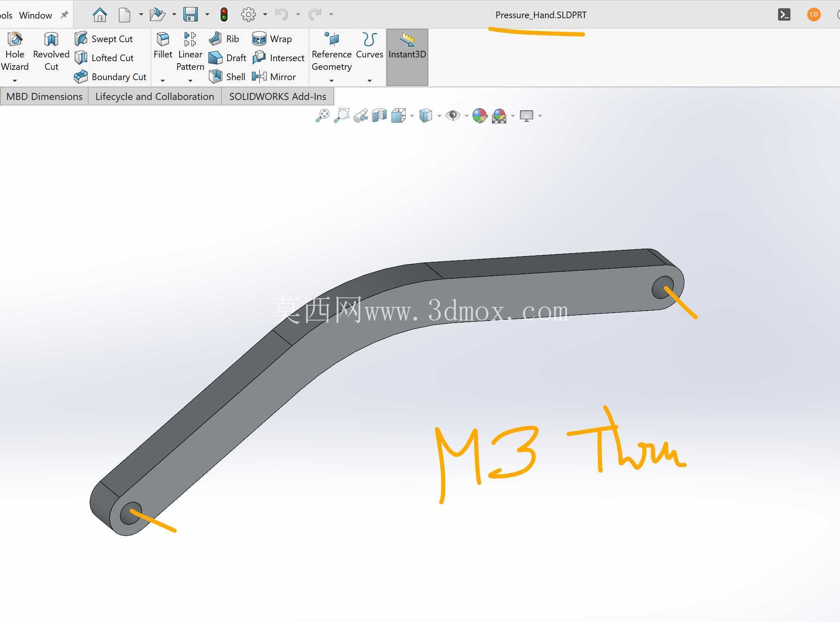Select the hole at the arm's right end
This screenshot has height=622, width=840.
(x=662, y=287)
